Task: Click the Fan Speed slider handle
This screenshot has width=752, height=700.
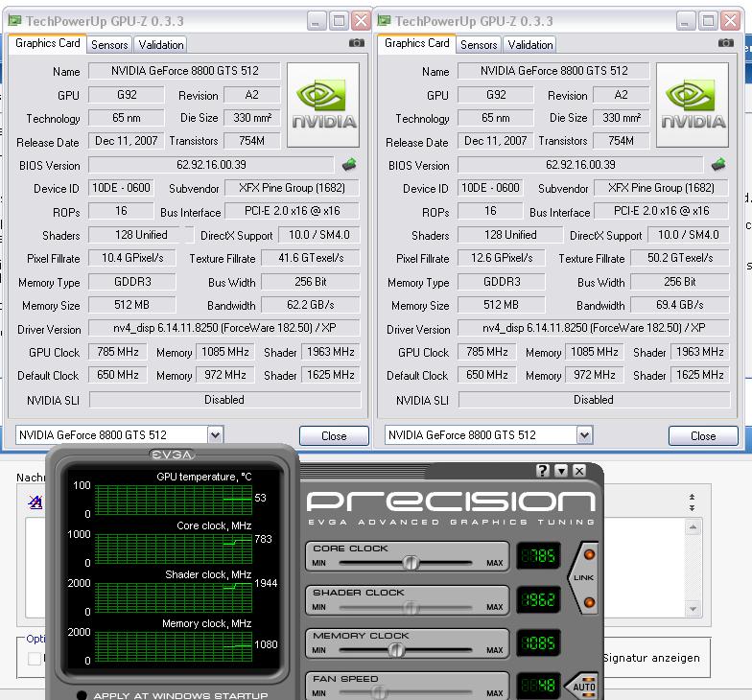Action: tap(379, 692)
